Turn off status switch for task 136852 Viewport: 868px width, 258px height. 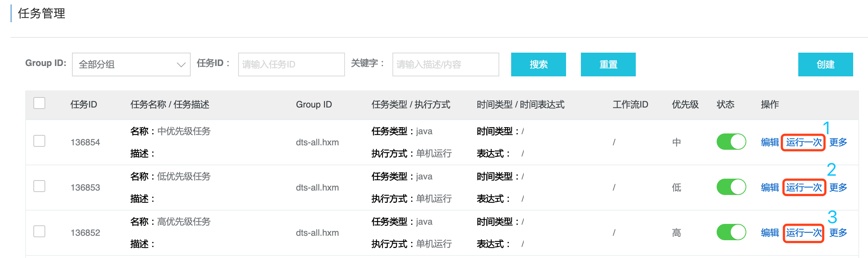click(x=731, y=232)
